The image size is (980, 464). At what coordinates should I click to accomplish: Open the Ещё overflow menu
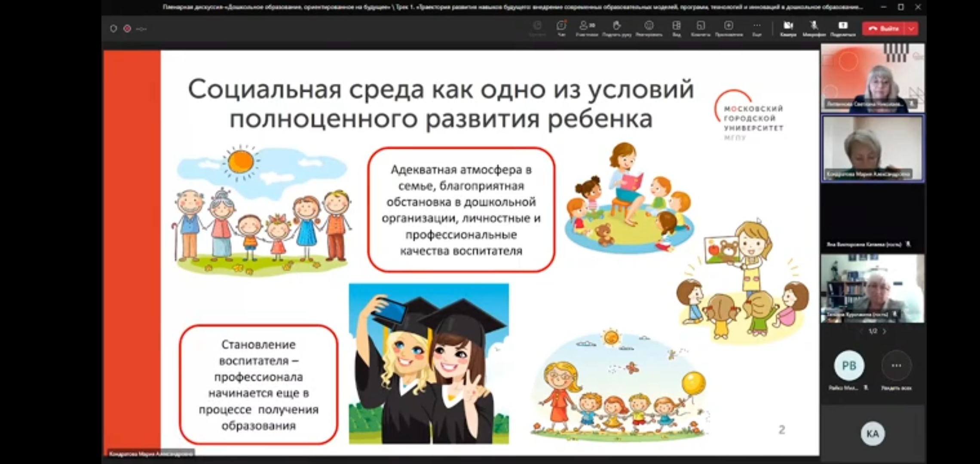click(x=757, y=28)
